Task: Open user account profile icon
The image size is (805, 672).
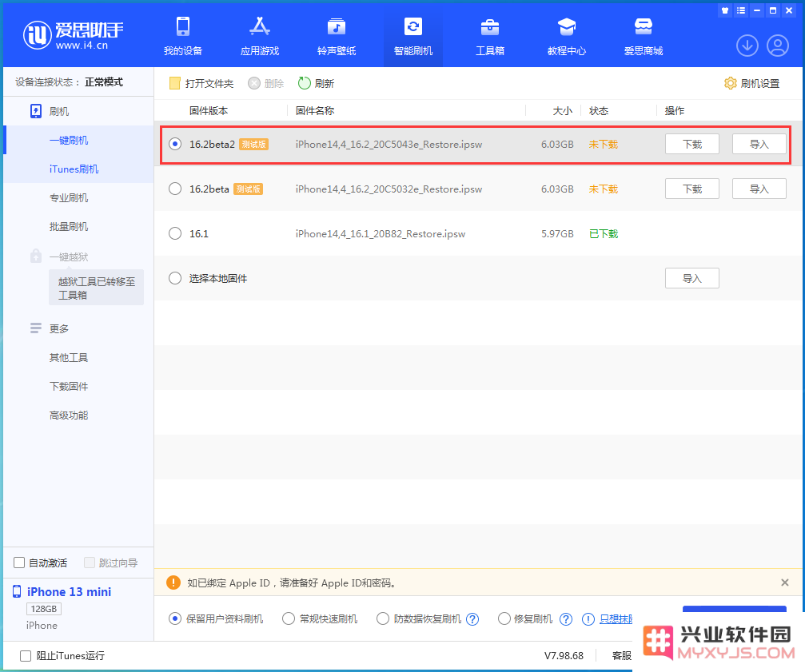Action: click(778, 46)
